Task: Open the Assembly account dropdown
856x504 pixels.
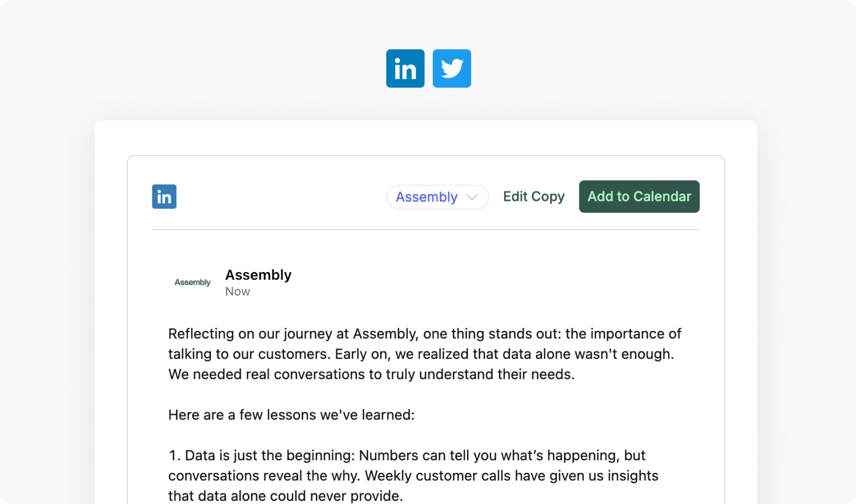Action: pyautogui.click(x=437, y=197)
